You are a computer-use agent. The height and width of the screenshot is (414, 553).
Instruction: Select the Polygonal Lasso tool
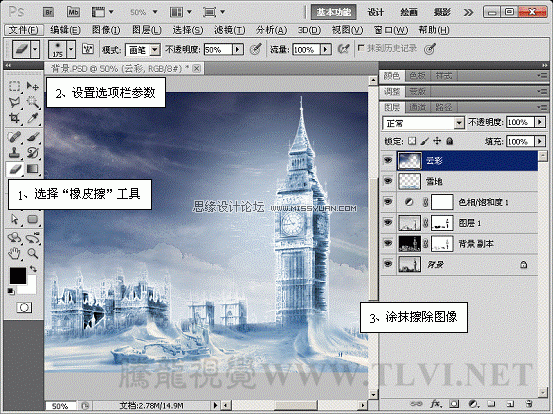point(14,102)
